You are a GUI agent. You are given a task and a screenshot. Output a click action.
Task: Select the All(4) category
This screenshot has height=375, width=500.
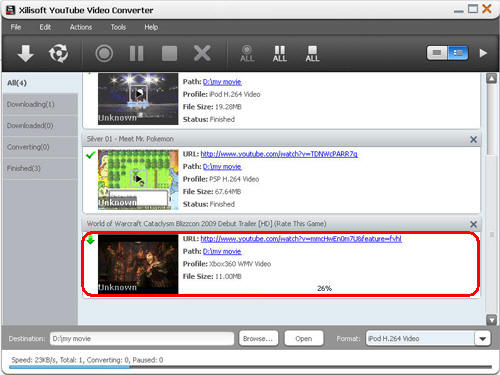click(40, 83)
